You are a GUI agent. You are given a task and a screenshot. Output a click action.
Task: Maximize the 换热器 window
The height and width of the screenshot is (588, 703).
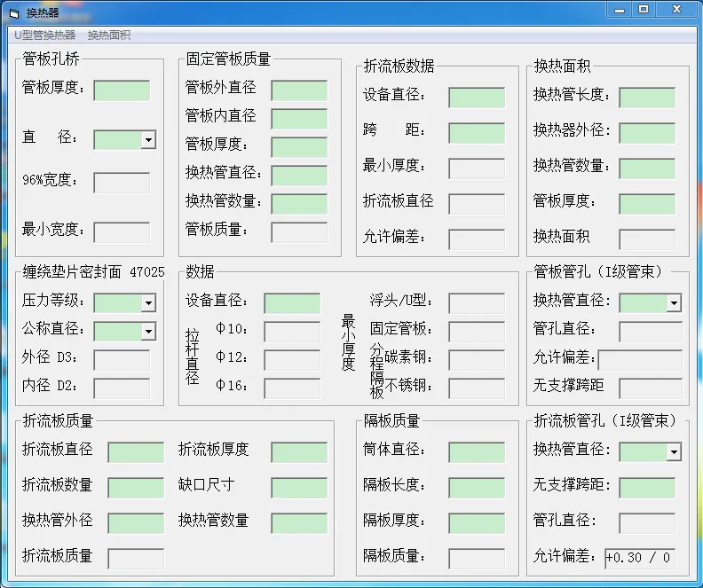[644, 9]
